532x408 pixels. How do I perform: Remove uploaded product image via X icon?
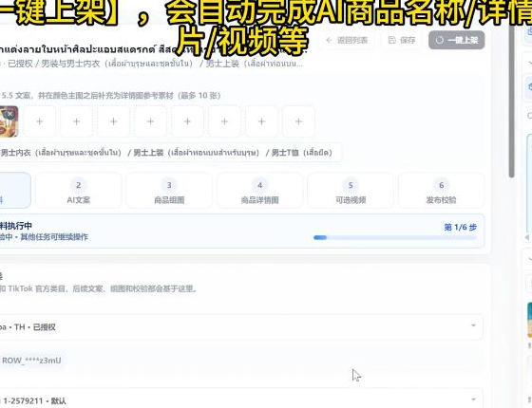point(10,114)
